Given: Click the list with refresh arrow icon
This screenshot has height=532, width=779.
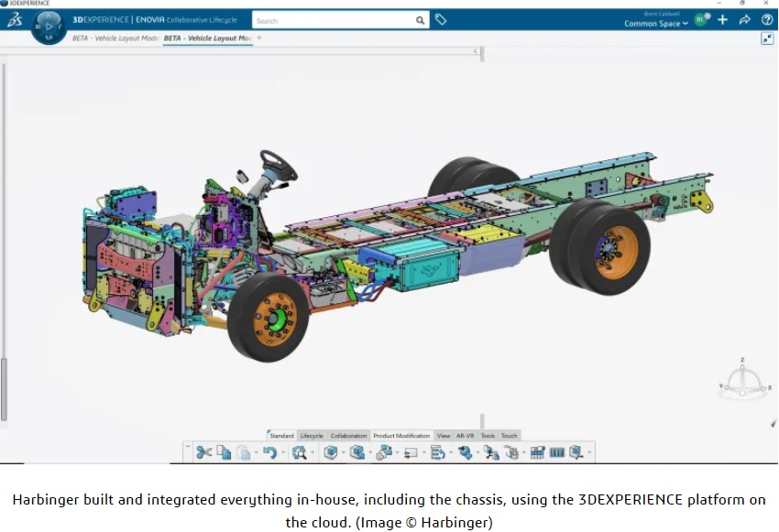Looking at the screenshot, I should (437, 452).
